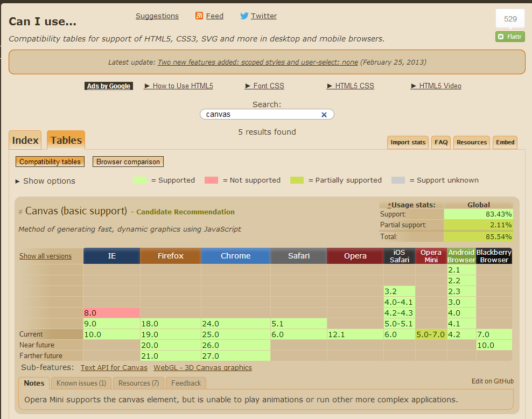Click the Android Browser column header
The height and width of the screenshot is (419, 532).
click(461, 256)
